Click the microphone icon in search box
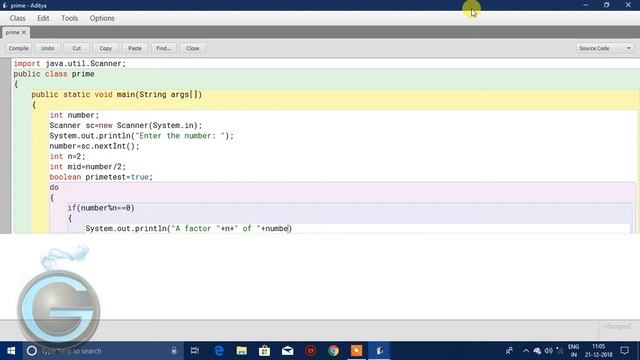This screenshot has height=360, width=640. pyautogui.click(x=174, y=351)
